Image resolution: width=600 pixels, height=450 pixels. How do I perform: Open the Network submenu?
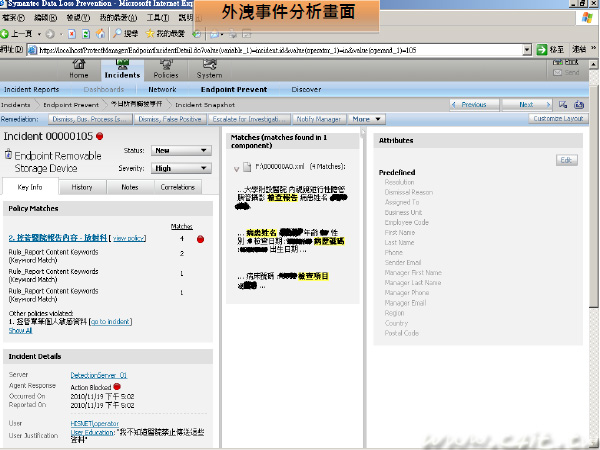point(162,90)
